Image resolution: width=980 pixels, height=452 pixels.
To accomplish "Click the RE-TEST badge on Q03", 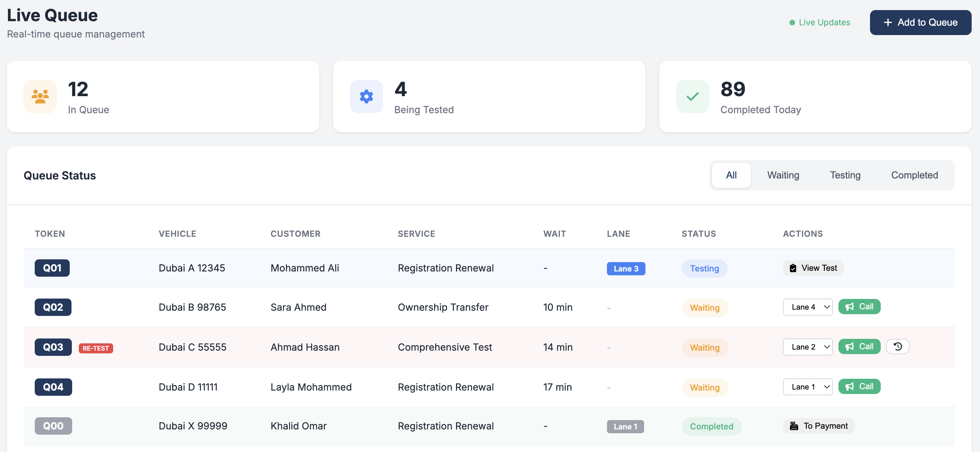I will click(95, 348).
